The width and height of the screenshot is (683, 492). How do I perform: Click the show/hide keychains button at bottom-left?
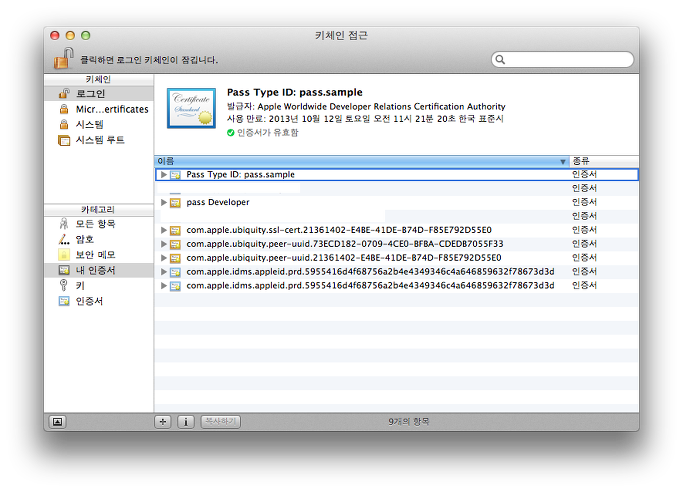(x=57, y=422)
